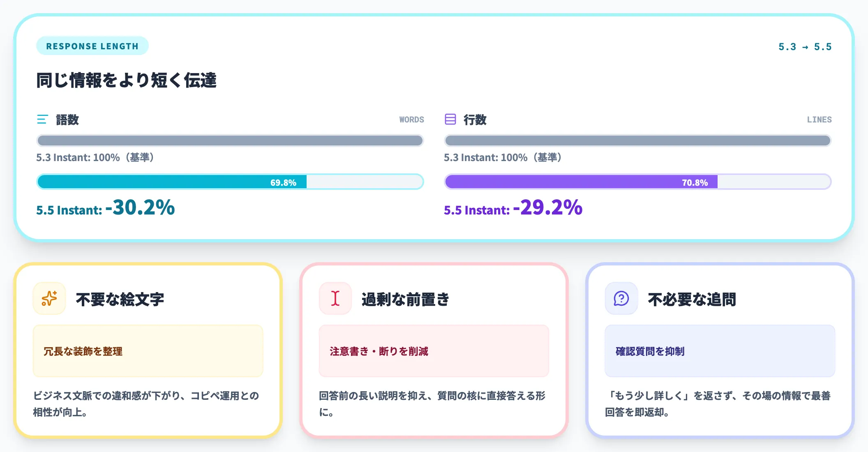Click the 不要な絵文字 card title

pos(120,299)
